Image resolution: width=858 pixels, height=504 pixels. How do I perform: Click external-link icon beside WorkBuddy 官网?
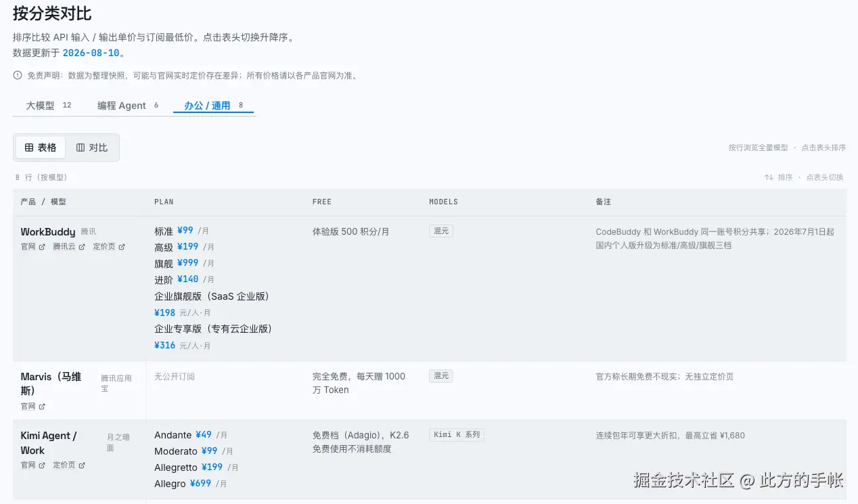tap(42, 247)
